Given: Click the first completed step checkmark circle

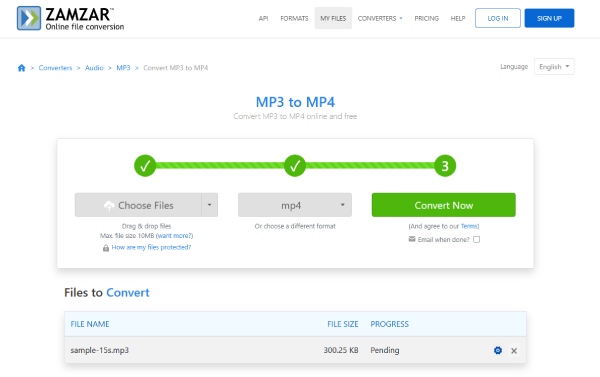Looking at the screenshot, I should 145,166.
